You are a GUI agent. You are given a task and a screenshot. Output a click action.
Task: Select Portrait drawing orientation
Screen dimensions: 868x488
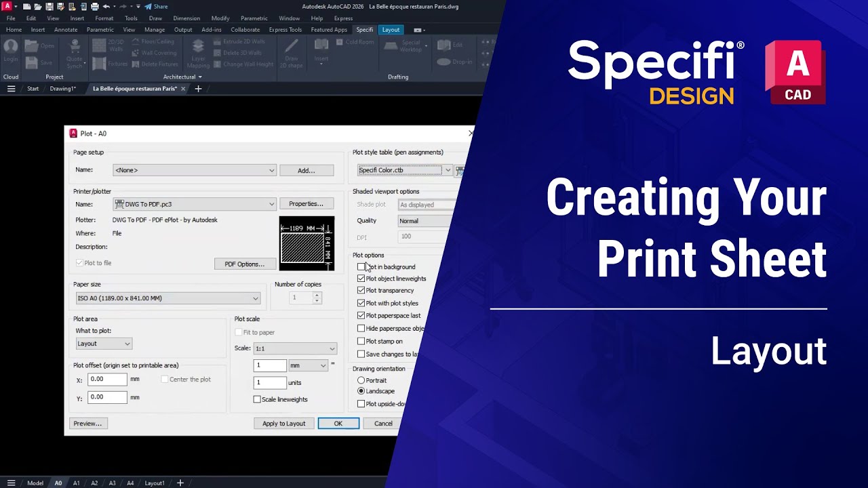(x=361, y=380)
